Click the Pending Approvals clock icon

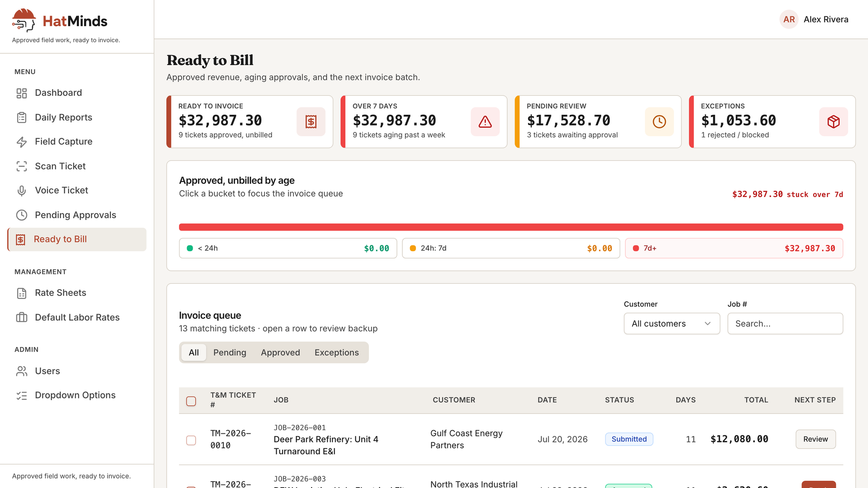click(x=22, y=215)
